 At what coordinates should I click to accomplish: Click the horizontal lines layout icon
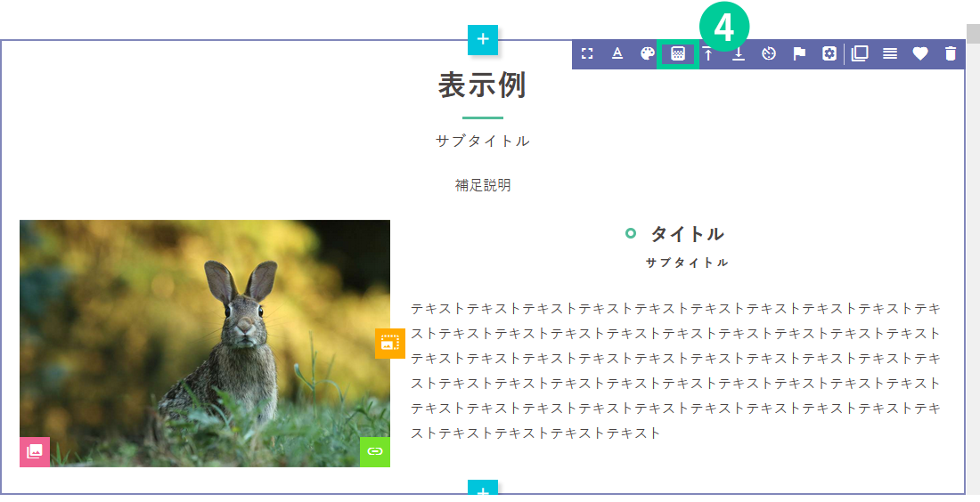coord(890,54)
